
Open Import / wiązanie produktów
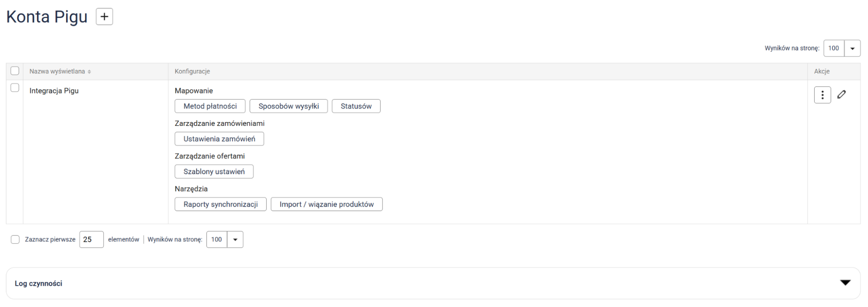point(327,205)
